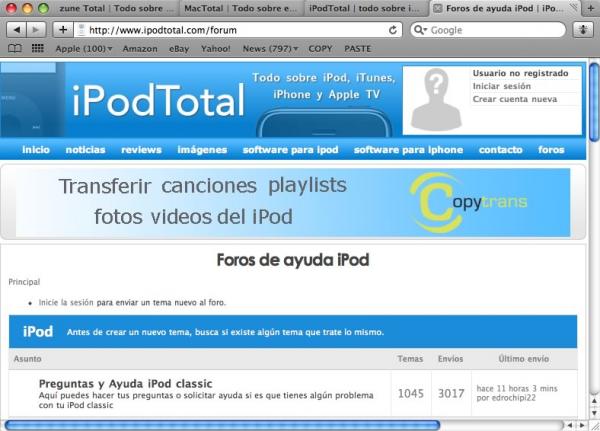Click the CopyTrans banner advertisement
The height and width of the screenshot is (431, 600).
pos(293,202)
